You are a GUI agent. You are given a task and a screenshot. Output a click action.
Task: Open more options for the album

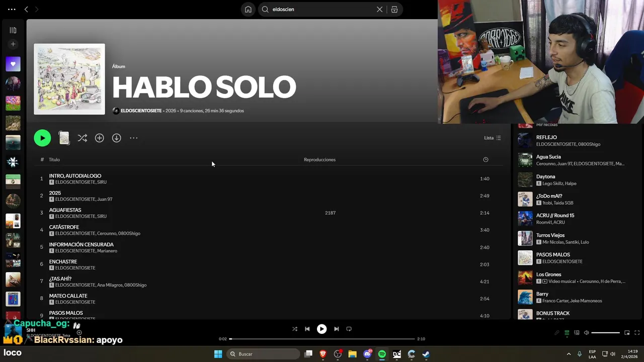[x=133, y=138]
